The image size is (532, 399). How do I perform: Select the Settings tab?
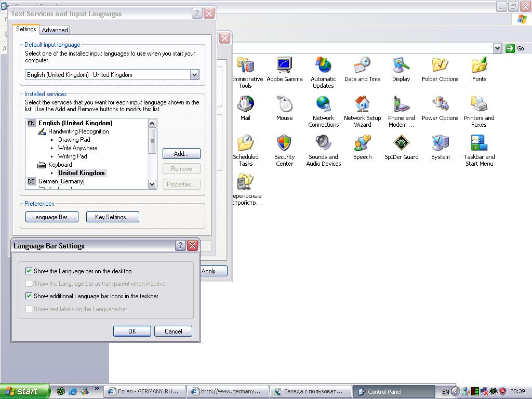[x=26, y=30]
